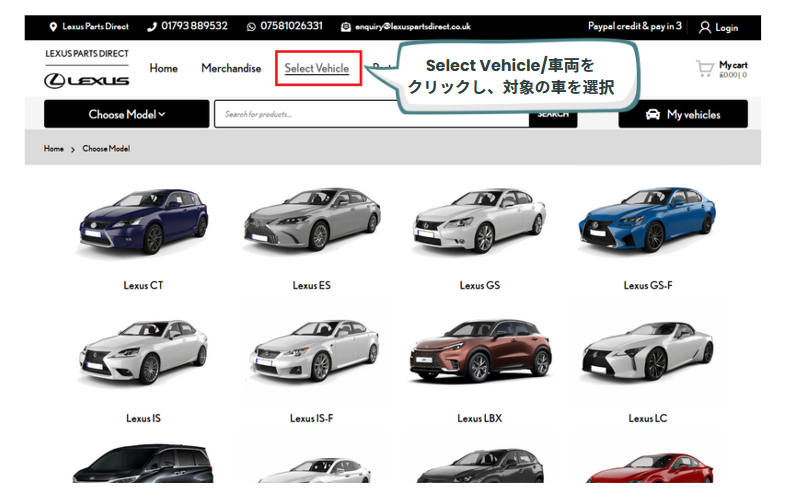Select the Lexus IS car image
790x497 pixels.
click(x=144, y=352)
